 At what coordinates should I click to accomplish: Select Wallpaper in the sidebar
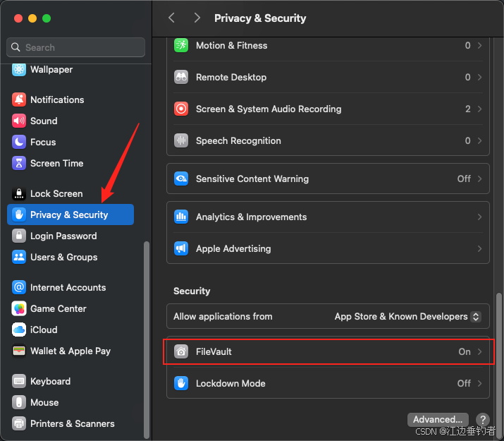70,69
